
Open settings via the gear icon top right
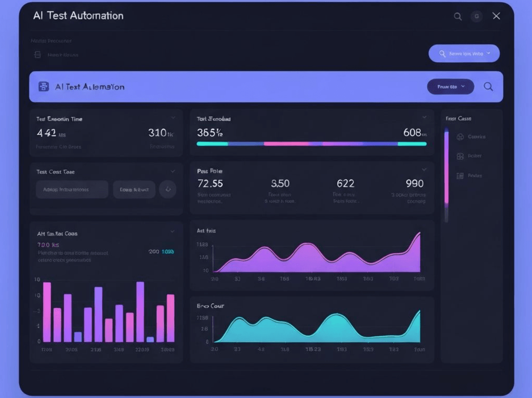point(476,16)
